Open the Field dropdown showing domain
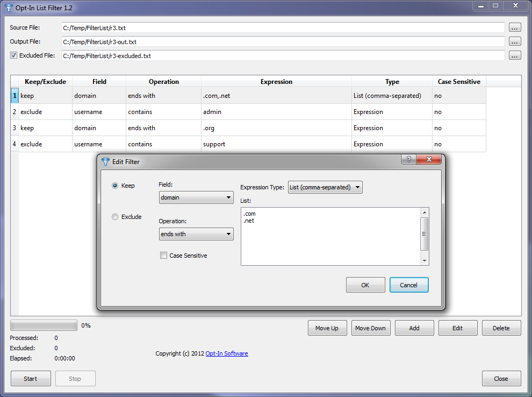The width and height of the screenshot is (532, 397). tap(196, 197)
